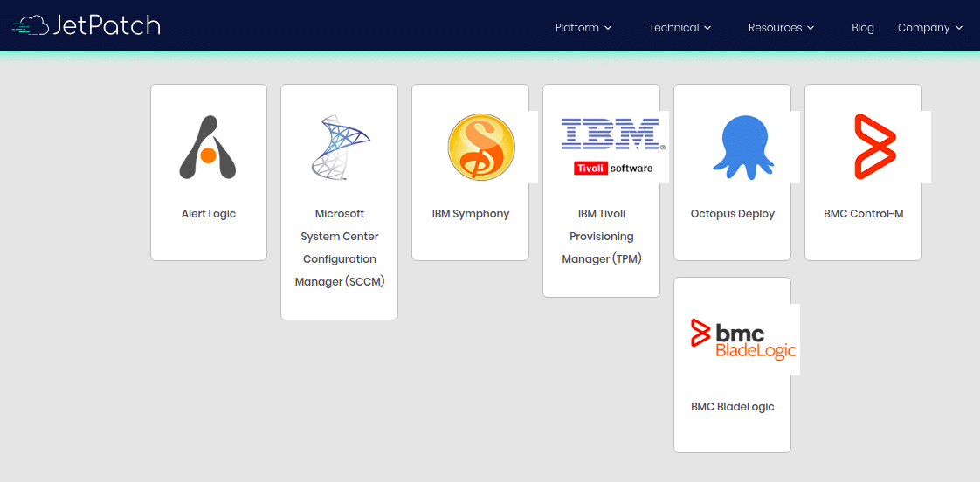The width and height of the screenshot is (980, 482).
Task: Click the JetPatch wordmark text
Action: (107, 25)
